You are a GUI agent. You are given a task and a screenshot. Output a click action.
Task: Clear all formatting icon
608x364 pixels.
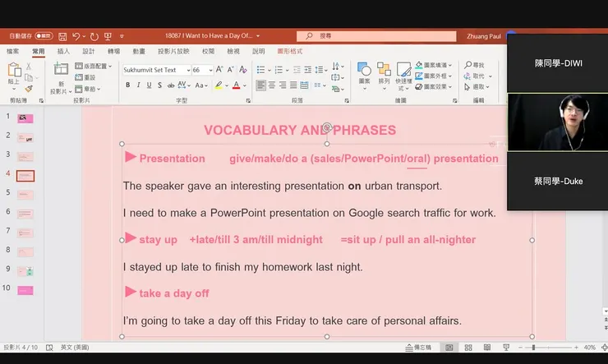click(243, 70)
